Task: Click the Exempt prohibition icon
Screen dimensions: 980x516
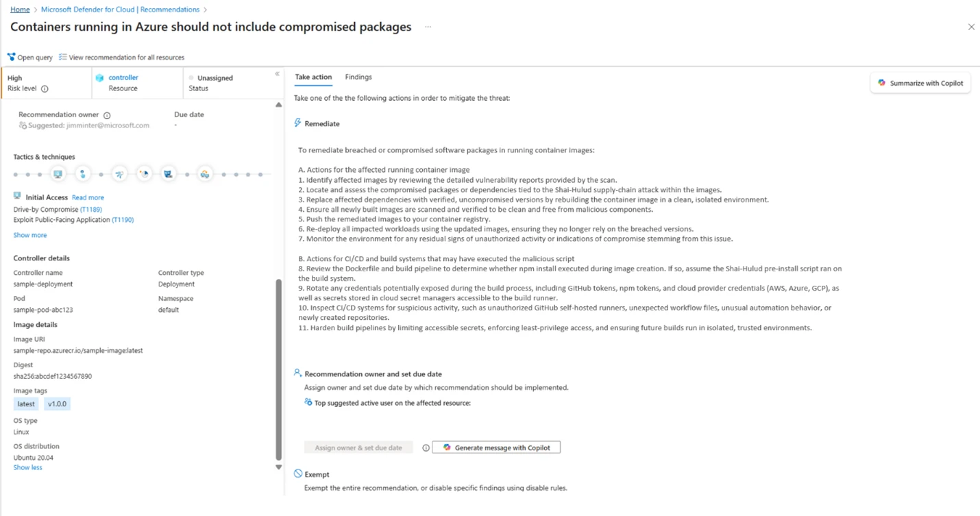Action: (297, 474)
